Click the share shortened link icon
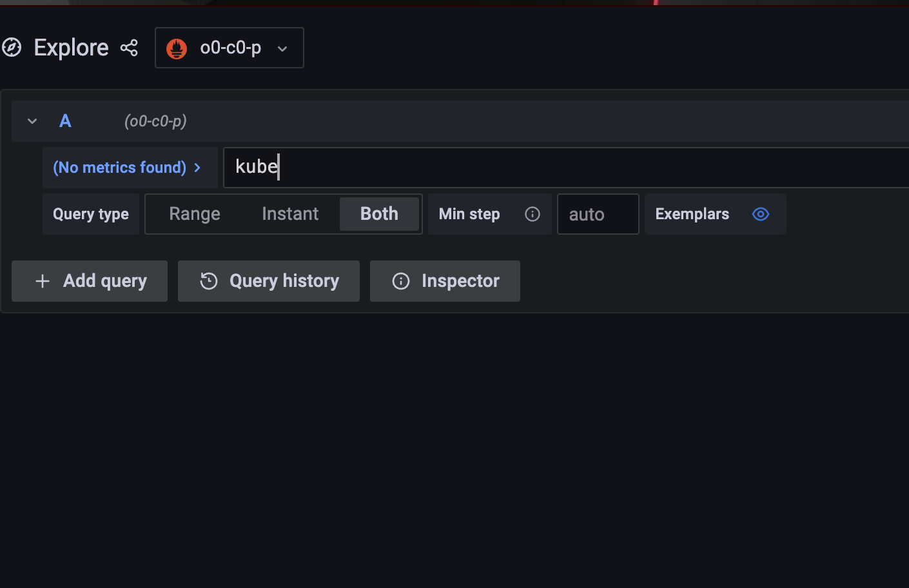This screenshot has width=909, height=588. click(x=129, y=47)
